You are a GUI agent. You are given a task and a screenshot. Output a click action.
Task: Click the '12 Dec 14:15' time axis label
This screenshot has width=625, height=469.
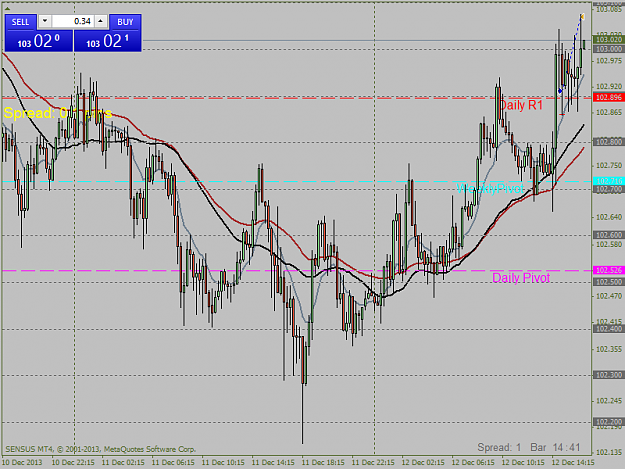(573, 463)
